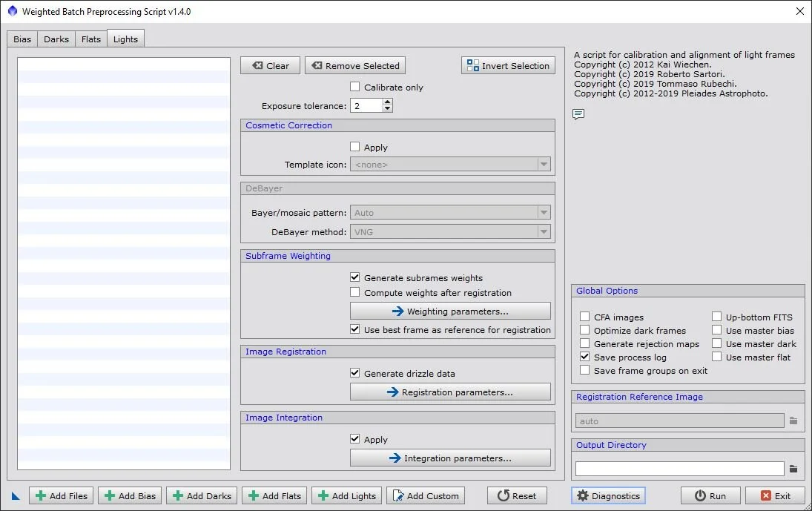This screenshot has height=511, width=812.
Task: Toggle Use best frame as reference checkbox
Action: [354, 329]
